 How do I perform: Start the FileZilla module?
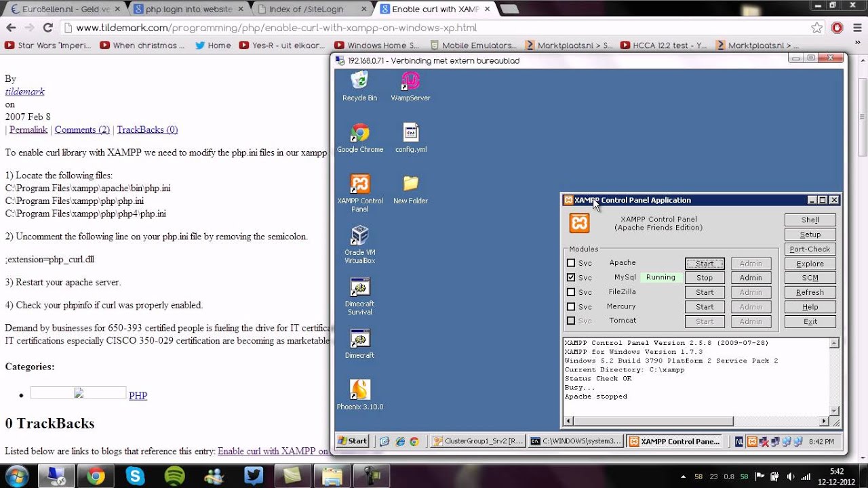click(705, 293)
